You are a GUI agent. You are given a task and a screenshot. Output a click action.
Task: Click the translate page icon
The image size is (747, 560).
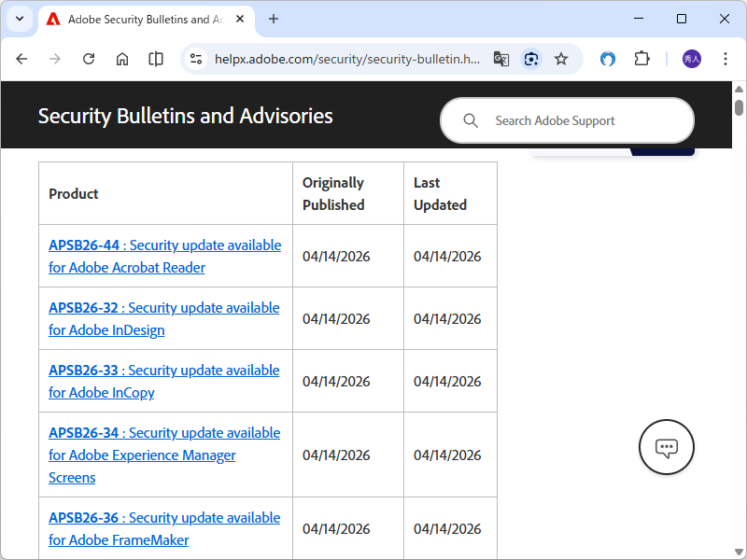click(x=501, y=59)
